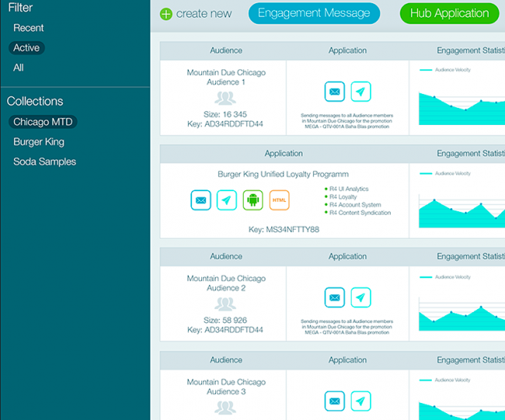
Task: Click the Android icon in Burger King application
Action: [253, 200]
